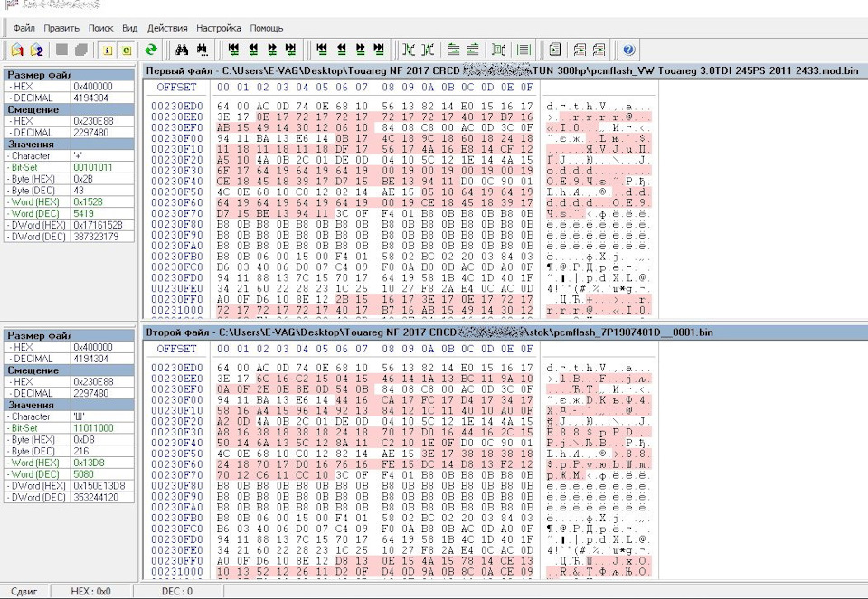
Task: Click the 'HEX : 0x0' status bar field
Action: tap(90, 591)
